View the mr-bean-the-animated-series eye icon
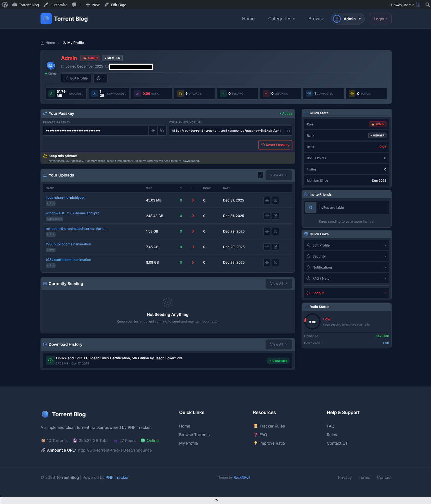Screen dimensions: 431x504 click(267, 231)
